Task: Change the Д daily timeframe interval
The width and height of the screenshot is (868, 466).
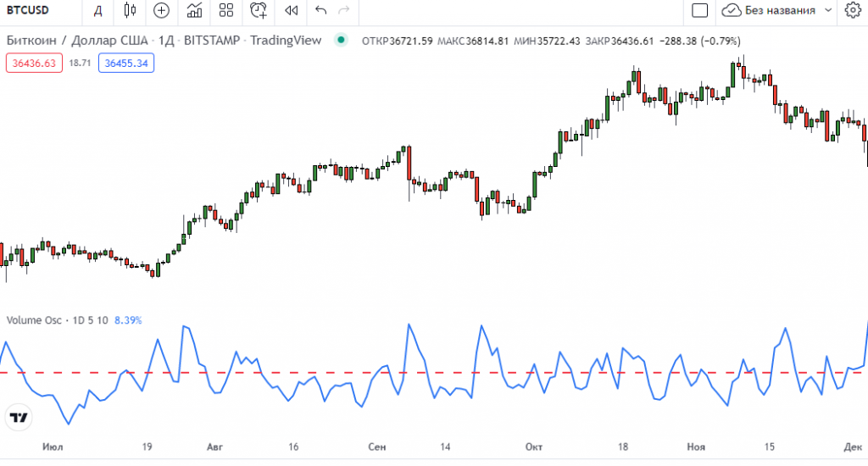Action: 98,10
